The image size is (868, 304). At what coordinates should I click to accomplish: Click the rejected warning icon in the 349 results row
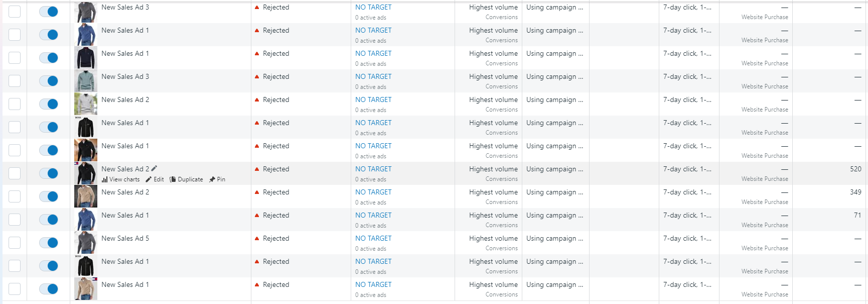pos(257,192)
